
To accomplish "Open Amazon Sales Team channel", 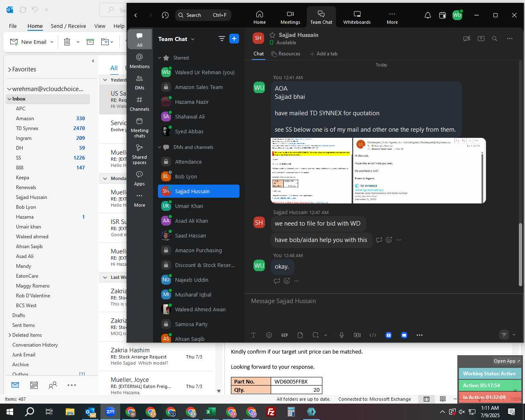I will pyautogui.click(x=199, y=87).
